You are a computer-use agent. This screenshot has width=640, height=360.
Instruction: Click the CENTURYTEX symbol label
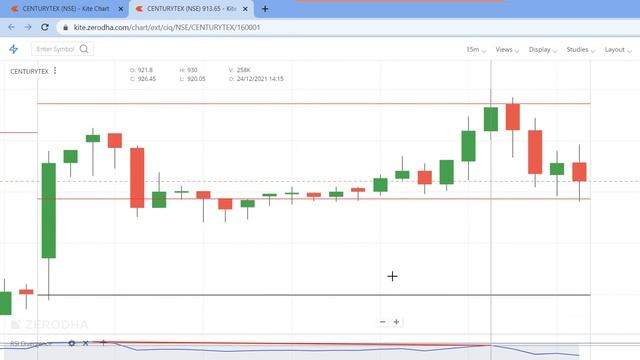29,71
